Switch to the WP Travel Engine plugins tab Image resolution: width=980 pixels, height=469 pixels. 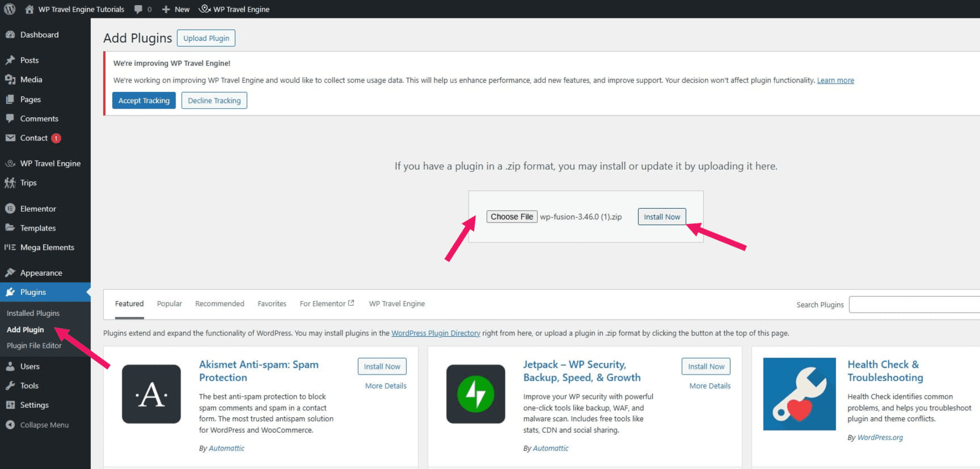point(397,303)
